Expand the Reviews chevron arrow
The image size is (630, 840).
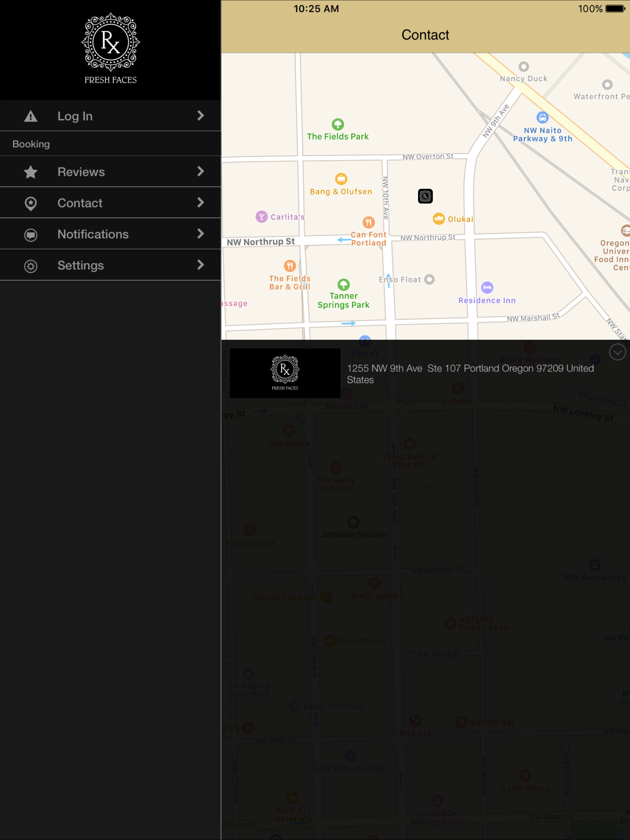tap(201, 171)
